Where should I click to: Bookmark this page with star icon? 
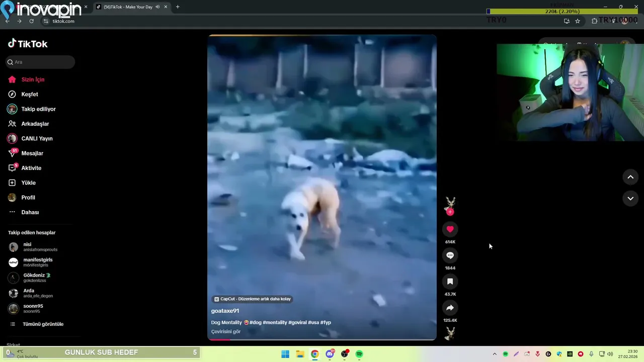(x=578, y=21)
